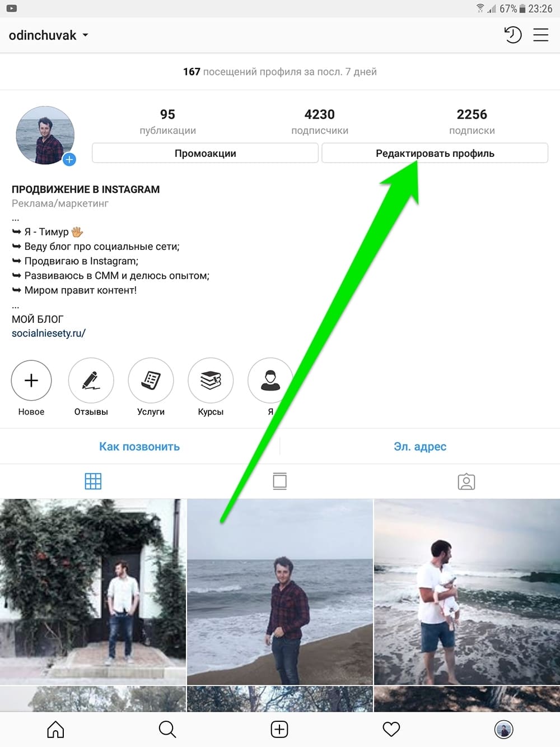Open the Услуги story highlight

tap(151, 381)
